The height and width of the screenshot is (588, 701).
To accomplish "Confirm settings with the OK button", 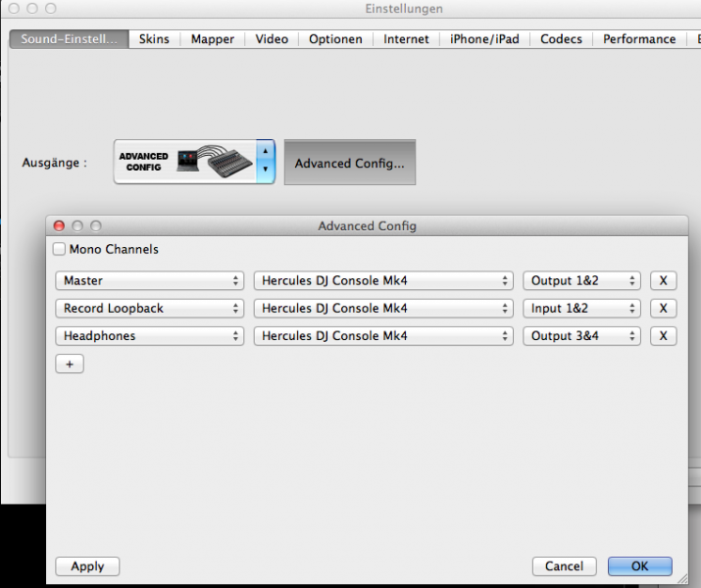I will coord(639,566).
